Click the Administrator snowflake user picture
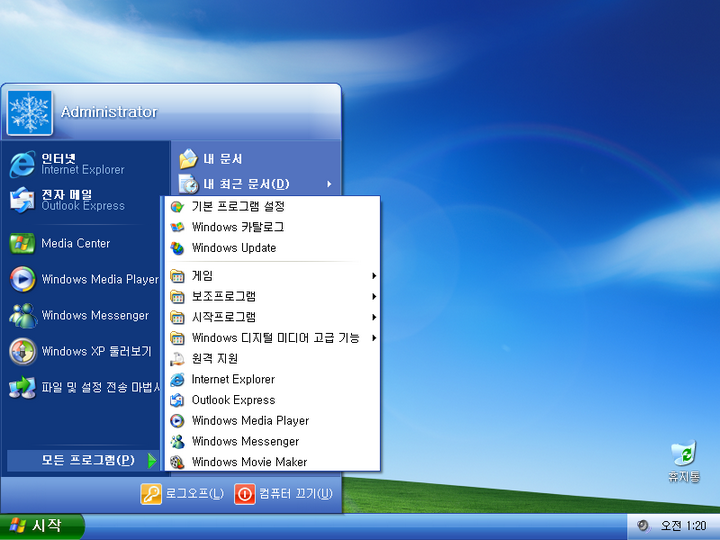 [x=30, y=113]
